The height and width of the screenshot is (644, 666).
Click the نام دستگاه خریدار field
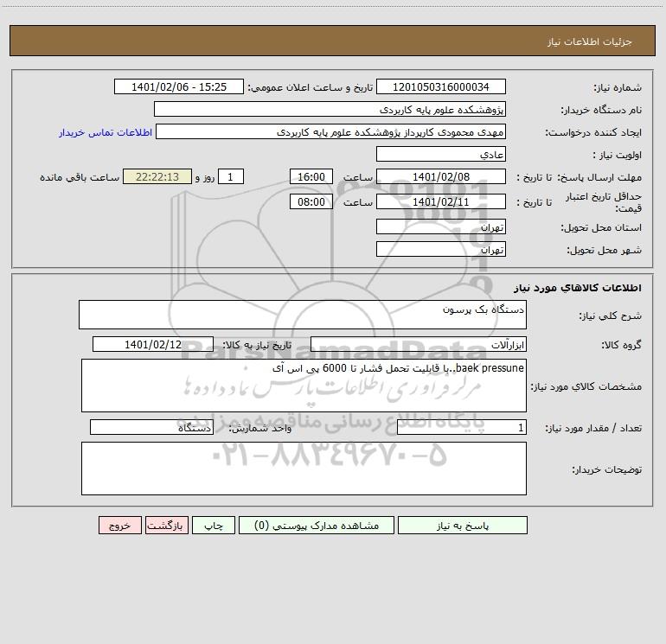point(330,109)
